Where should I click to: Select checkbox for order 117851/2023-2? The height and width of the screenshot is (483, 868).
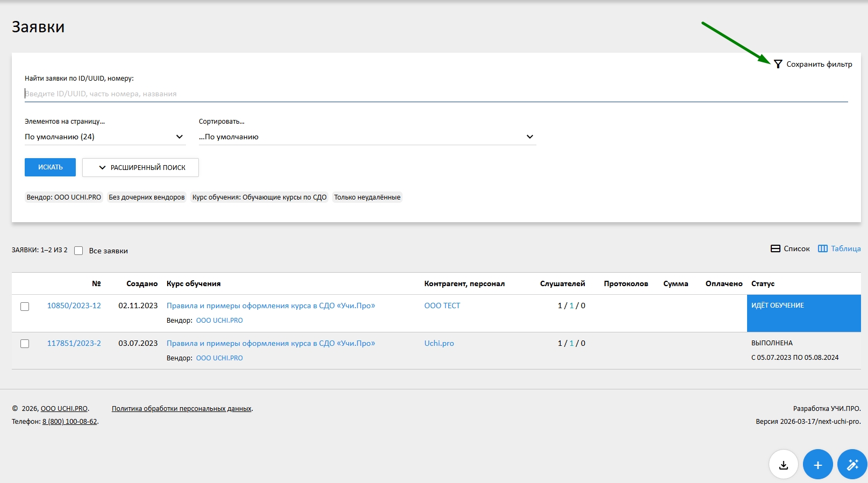click(25, 344)
